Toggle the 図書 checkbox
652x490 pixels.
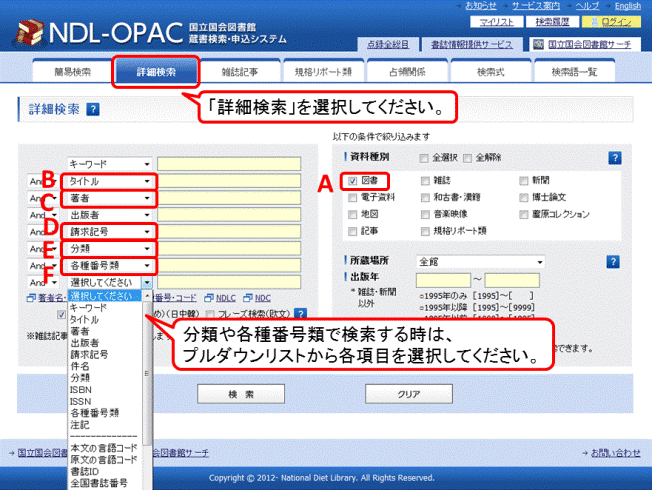[353, 181]
